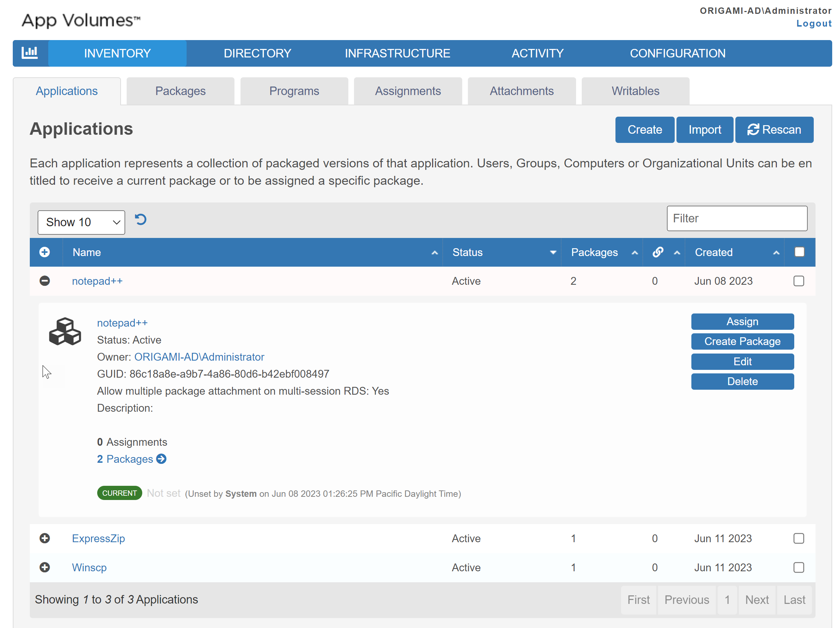Click the Logout link

tap(814, 23)
